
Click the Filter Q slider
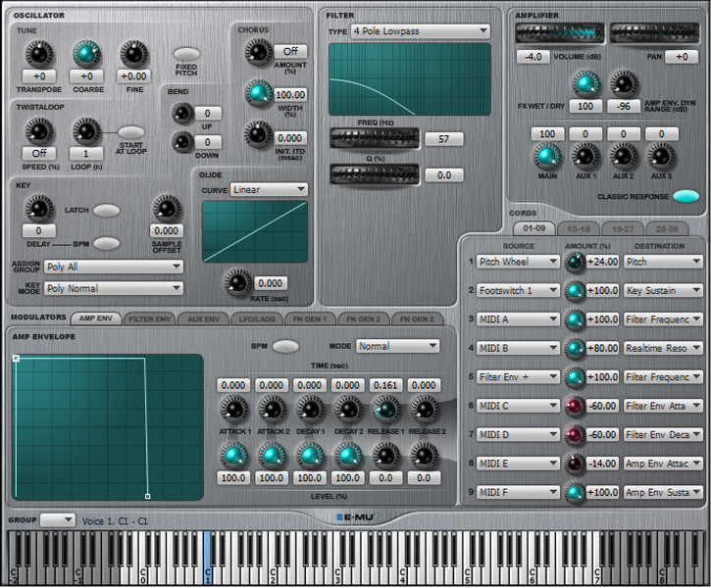[375, 174]
